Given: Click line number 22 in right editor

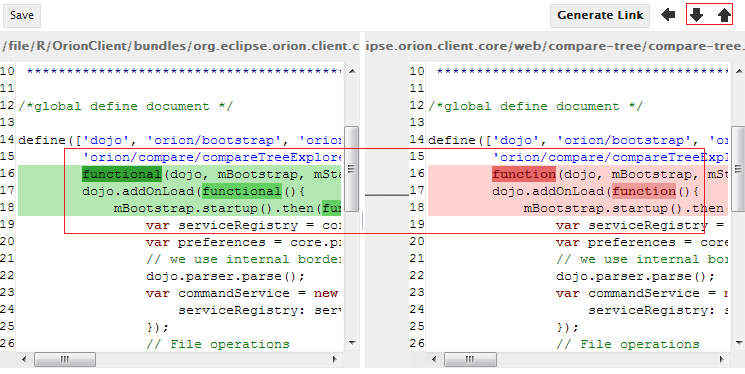Looking at the screenshot, I should point(417,276).
